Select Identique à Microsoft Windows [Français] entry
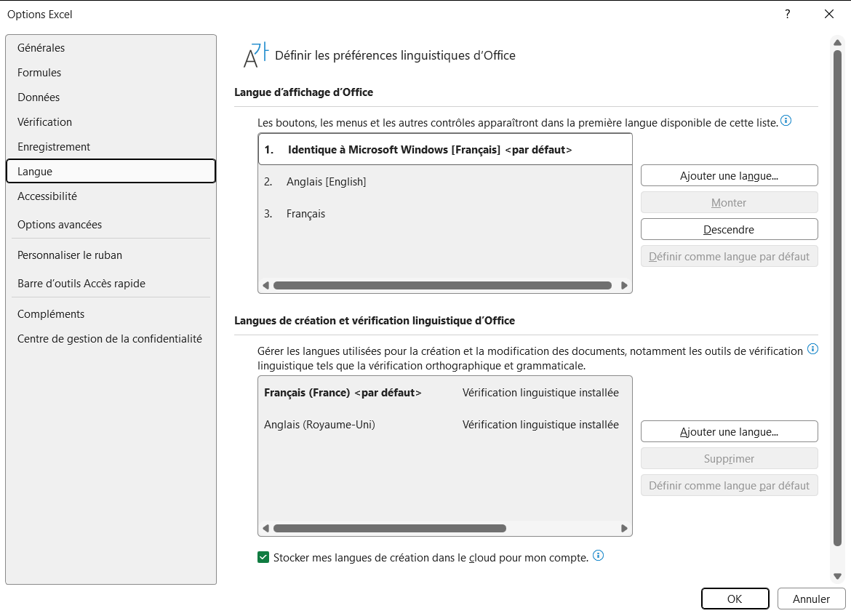 point(445,149)
